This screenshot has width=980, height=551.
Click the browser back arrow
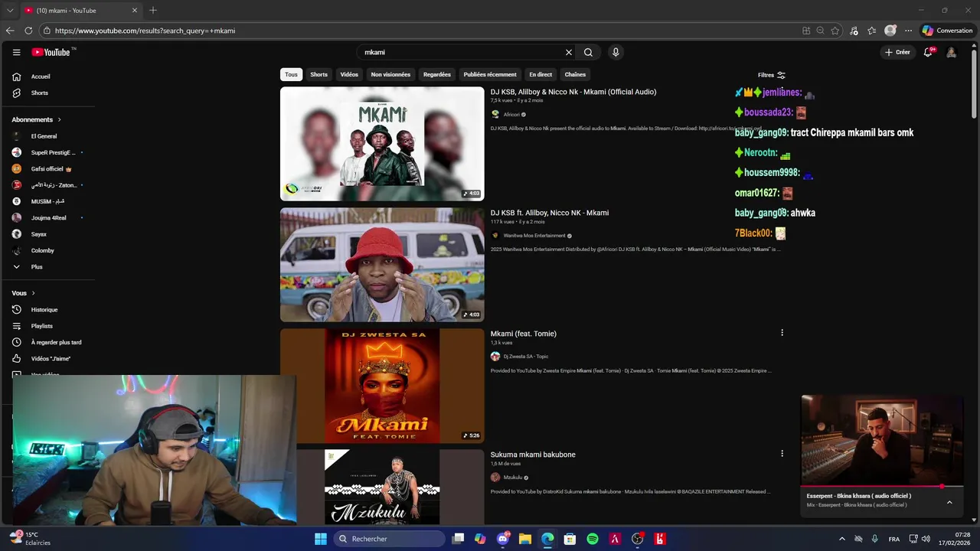point(10,31)
